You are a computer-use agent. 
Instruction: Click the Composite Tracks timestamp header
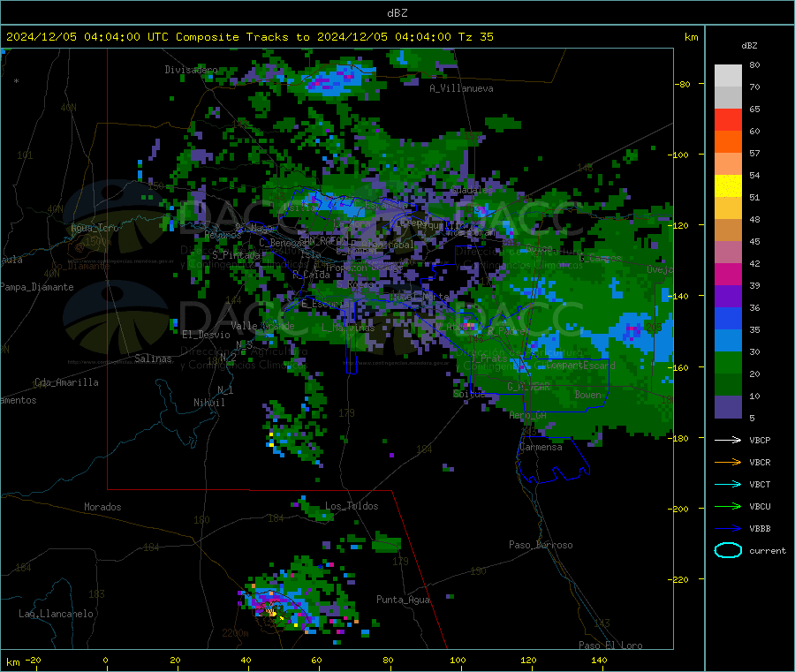pos(249,37)
